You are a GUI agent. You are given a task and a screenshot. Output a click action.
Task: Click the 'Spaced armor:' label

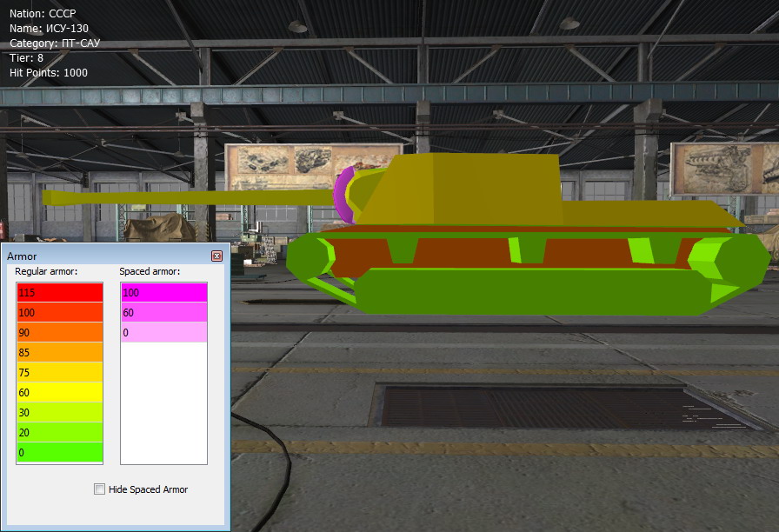tap(150, 272)
